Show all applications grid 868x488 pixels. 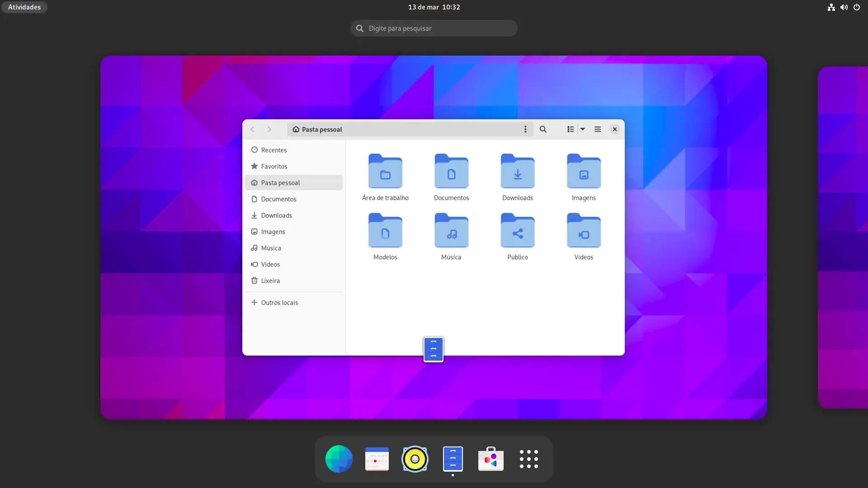pyautogui.click(x=529, y=459)
